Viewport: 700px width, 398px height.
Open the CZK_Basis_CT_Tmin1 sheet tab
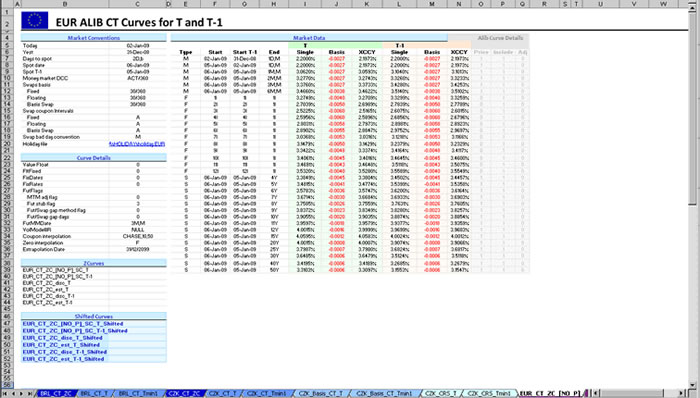[x=384, y=394]
